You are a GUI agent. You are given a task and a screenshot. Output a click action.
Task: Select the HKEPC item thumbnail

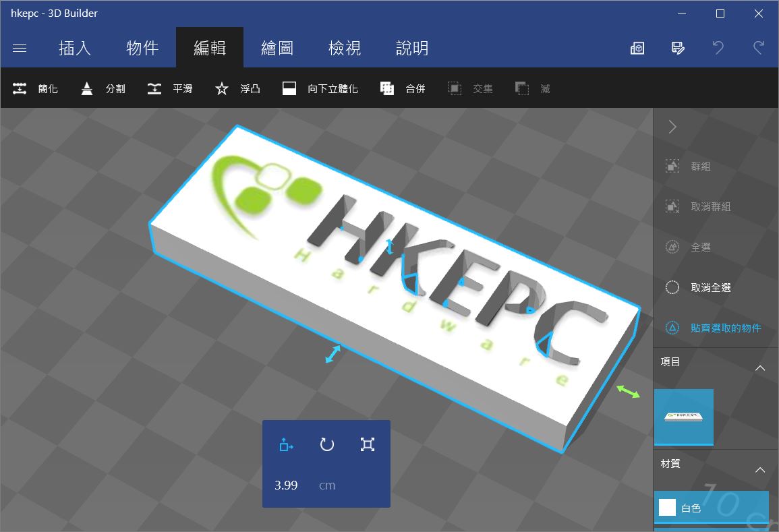click(x=684, y=417)
